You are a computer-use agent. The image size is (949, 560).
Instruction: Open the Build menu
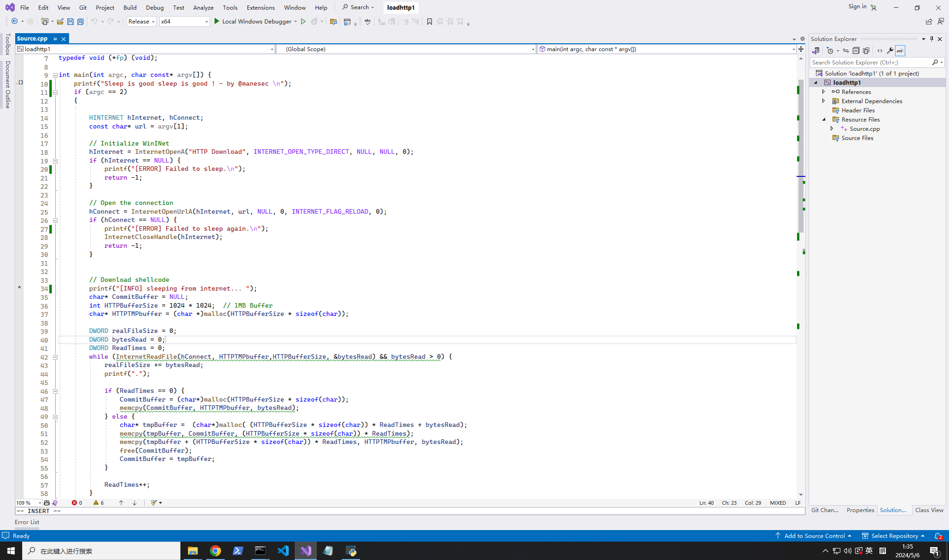130,7
